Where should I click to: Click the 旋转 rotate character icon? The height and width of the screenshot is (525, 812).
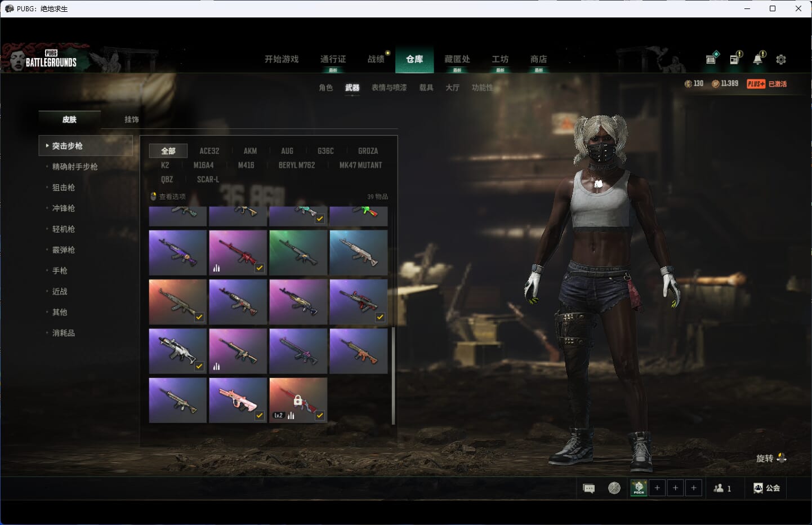tap(781, 458)
